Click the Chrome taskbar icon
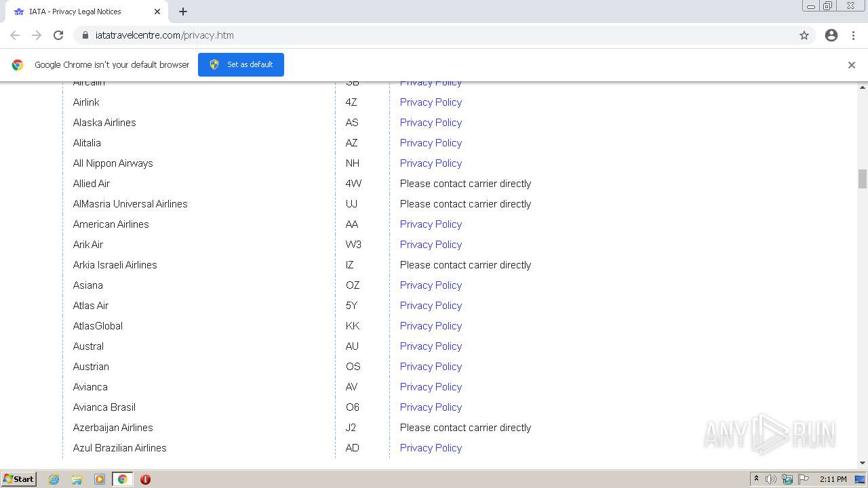Image resolution: width=868 pixels, height=488 pixels. [122, 479]
